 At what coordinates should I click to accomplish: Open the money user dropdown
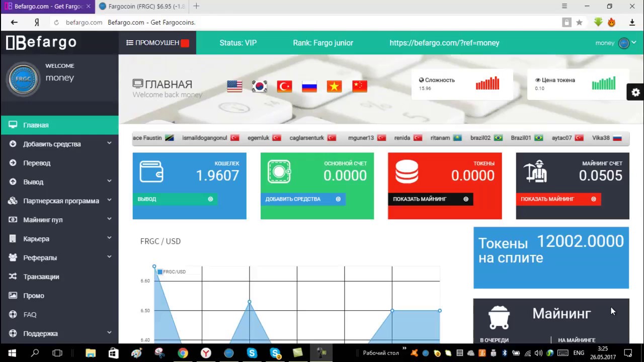click(616, 43)
